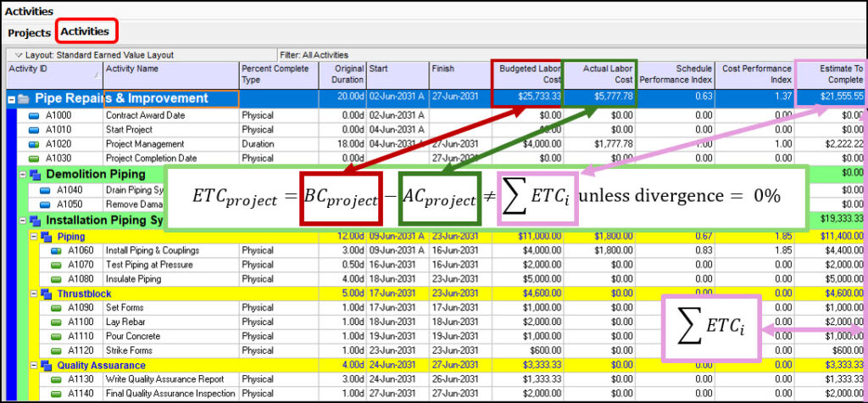Click activity icon for A1140

pos(57,395)
